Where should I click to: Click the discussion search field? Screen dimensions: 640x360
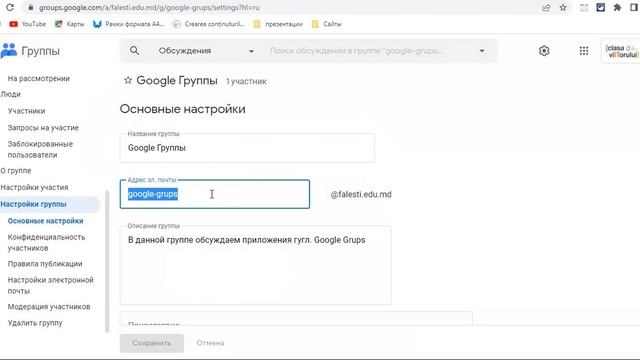pos(356,51)
